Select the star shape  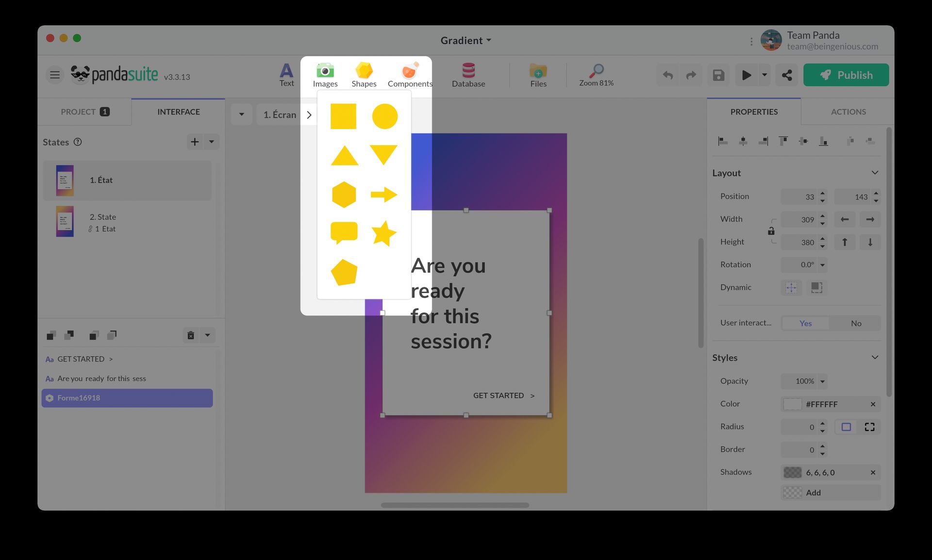coord(383,233)
